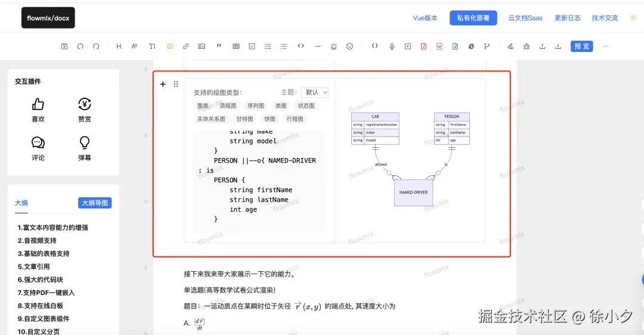Insert a table with the table icon

[x=236, y=46]
